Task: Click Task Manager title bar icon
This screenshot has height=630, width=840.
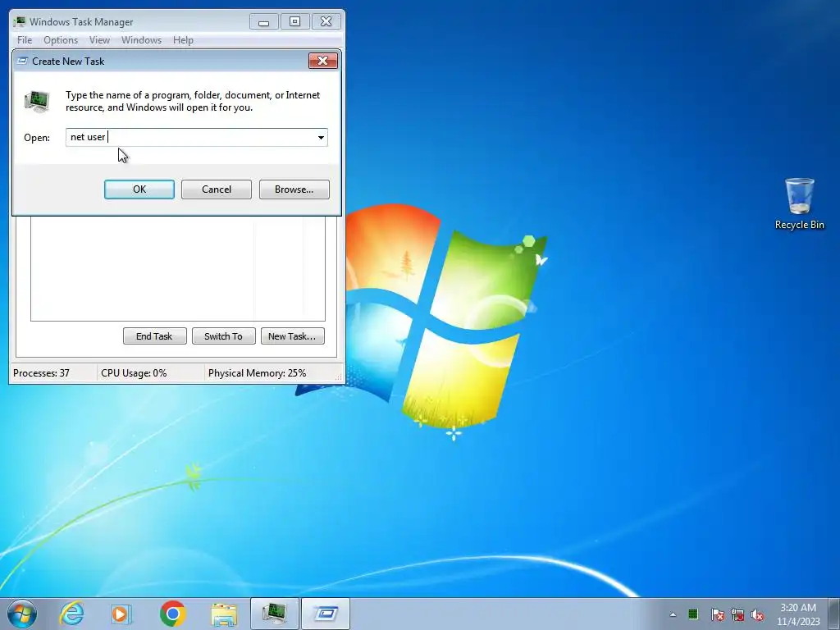Action: (x=20, y=21)
